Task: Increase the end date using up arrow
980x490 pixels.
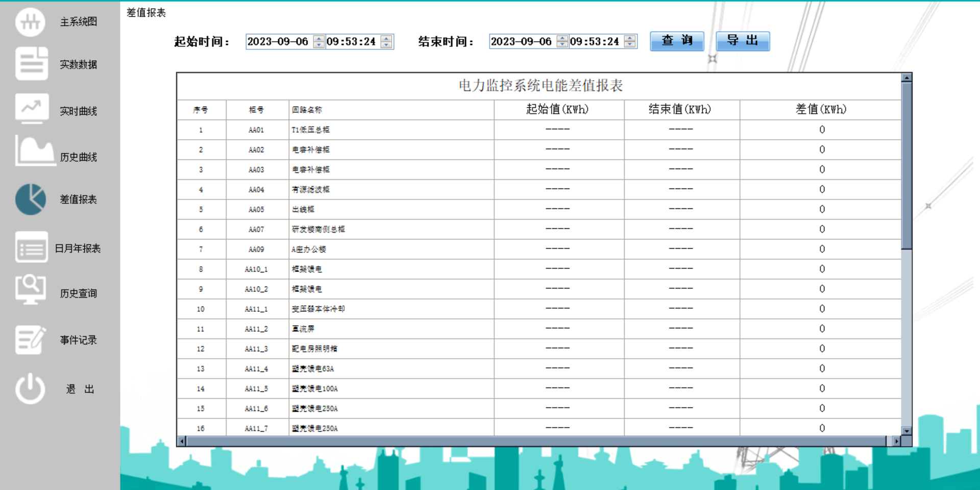Action: coord(562,38)
